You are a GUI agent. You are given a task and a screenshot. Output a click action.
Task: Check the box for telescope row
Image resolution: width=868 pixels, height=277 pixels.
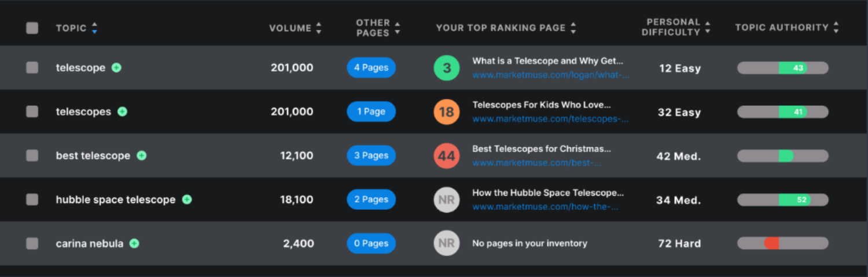tap(32, 68)
